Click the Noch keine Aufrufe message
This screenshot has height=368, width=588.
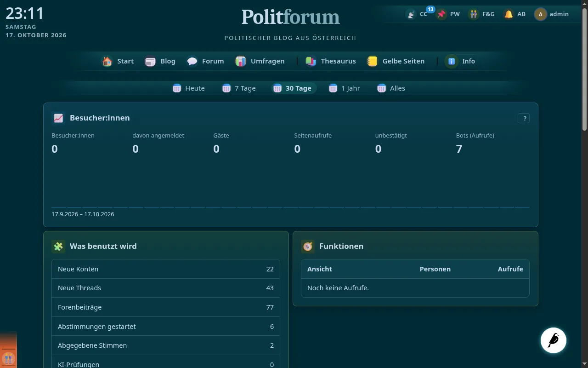[338, 288]
